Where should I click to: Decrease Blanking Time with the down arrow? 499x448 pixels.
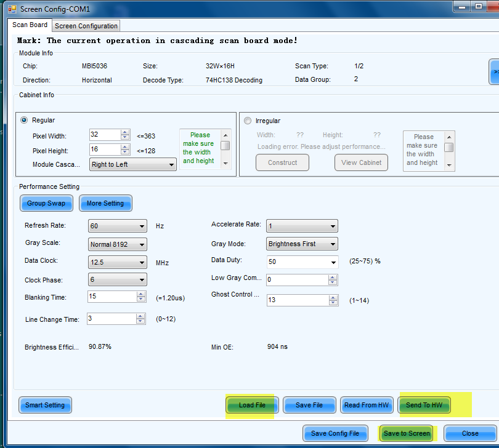pos(141,300)
